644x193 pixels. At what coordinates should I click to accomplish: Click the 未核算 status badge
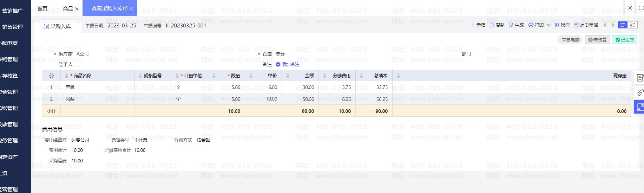tap(597, 40)
